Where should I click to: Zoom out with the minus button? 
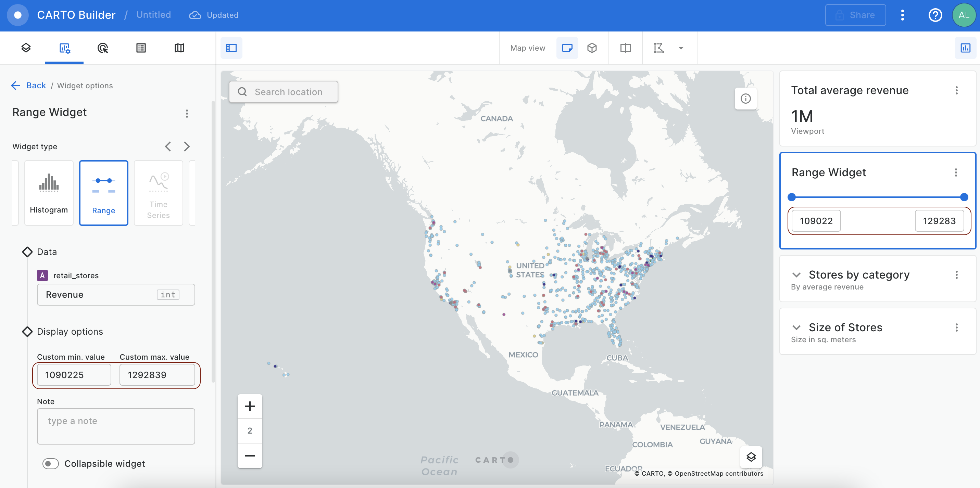coord(250,456)
